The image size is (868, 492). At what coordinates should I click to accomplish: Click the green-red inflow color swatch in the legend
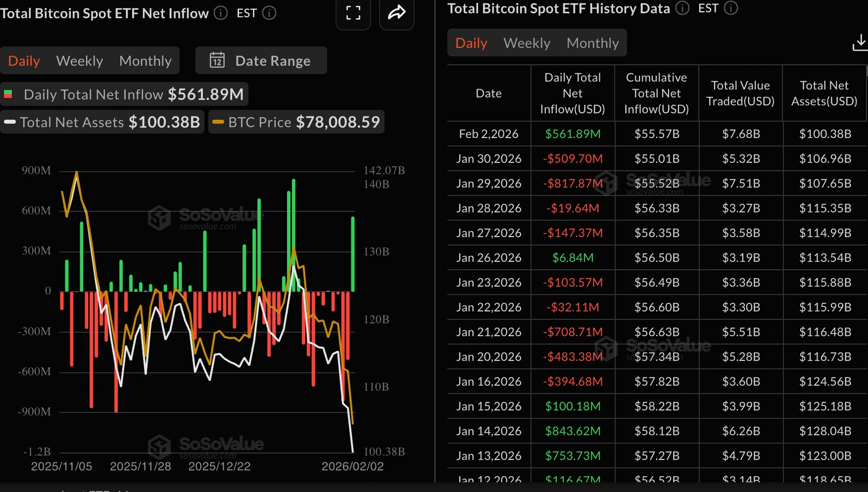point(8,94)
